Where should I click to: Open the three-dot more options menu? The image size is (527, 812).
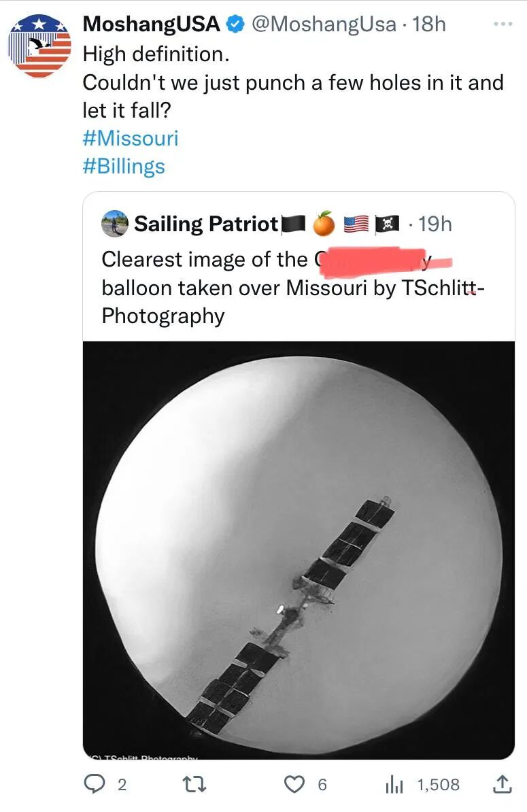tap(502, 24)
